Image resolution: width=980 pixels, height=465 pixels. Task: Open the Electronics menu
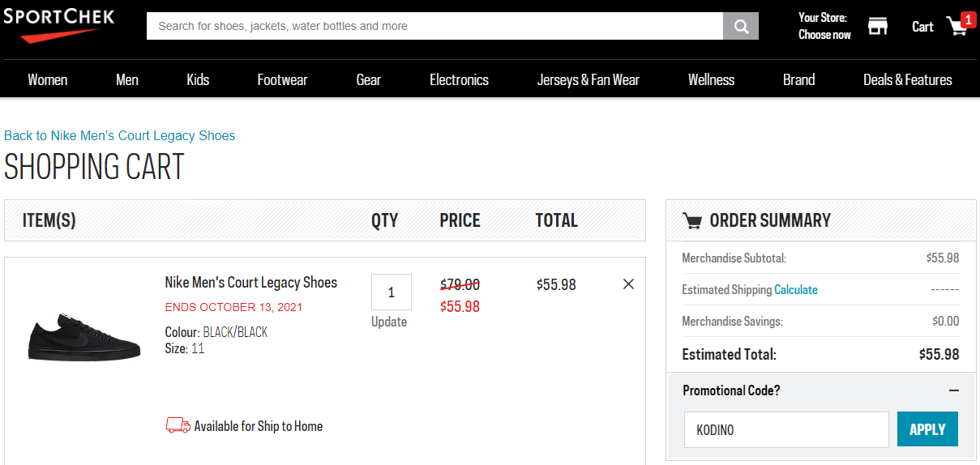[460, 79]
